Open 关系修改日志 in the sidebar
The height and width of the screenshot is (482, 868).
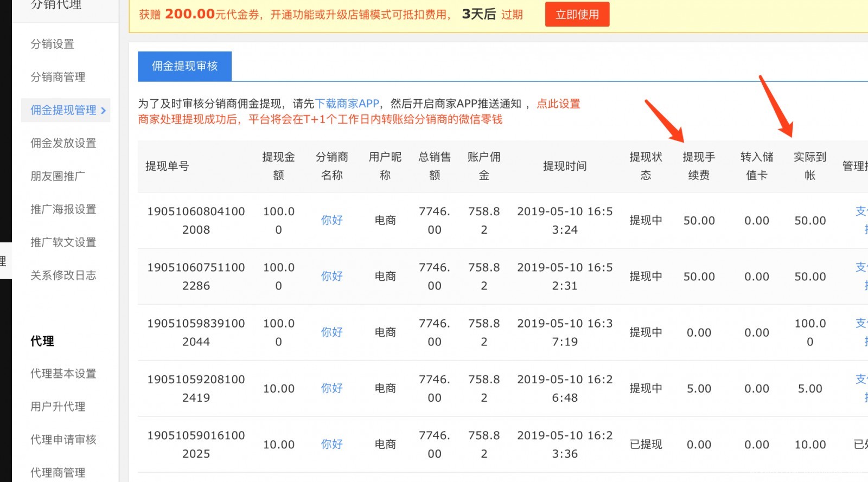click(63, 275)
